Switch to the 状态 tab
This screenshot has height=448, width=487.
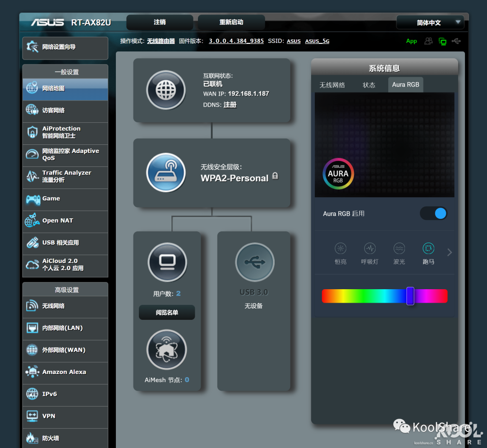point(369,85)
